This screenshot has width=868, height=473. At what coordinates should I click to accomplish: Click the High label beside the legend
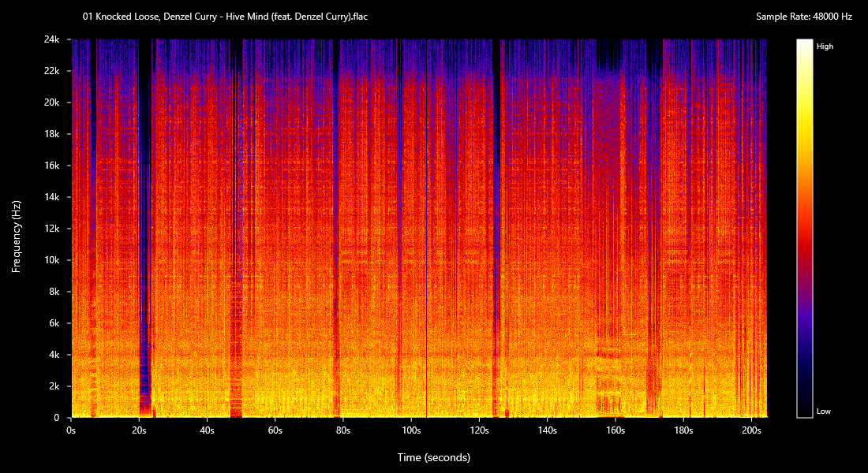click(x=825, y=47)
